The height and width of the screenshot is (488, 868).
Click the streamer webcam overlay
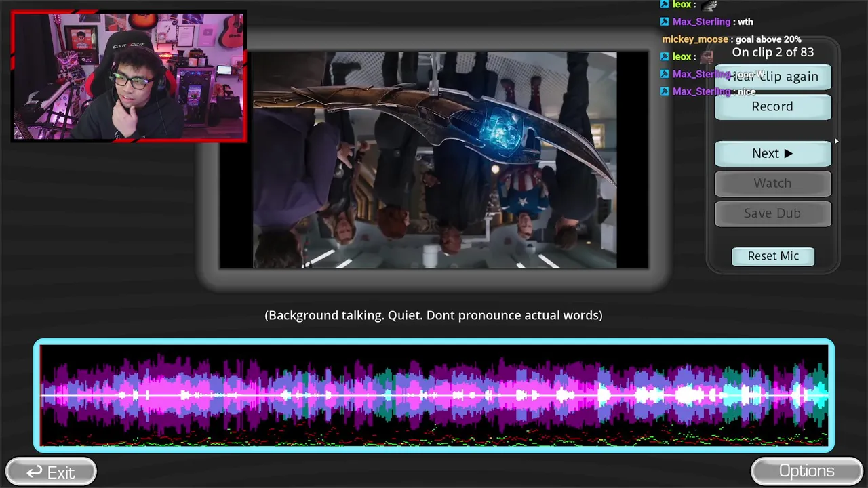pos(129,76)
